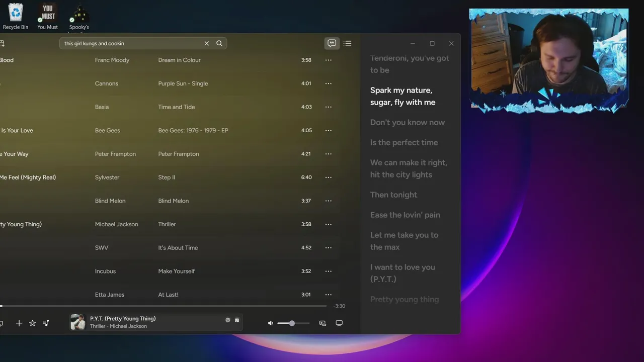
Task: Adjust the volume slider
Action: coord(293,323)
